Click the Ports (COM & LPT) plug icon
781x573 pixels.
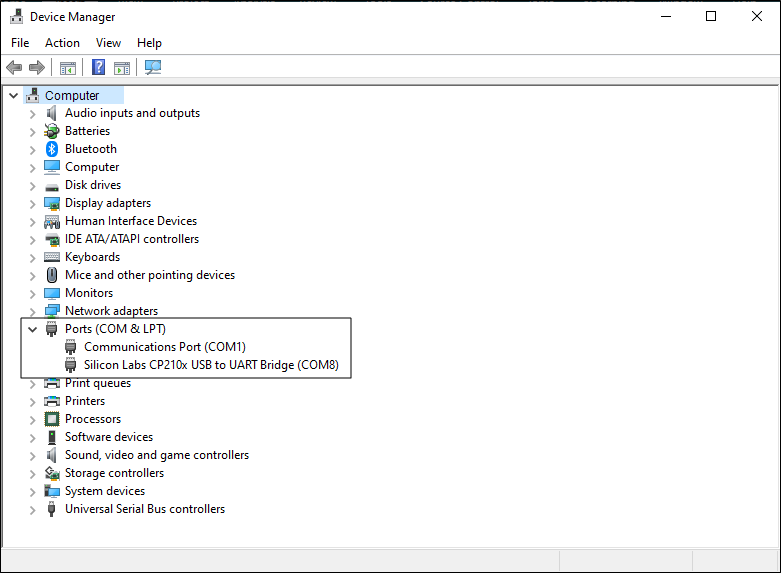(x=51, y=329)
